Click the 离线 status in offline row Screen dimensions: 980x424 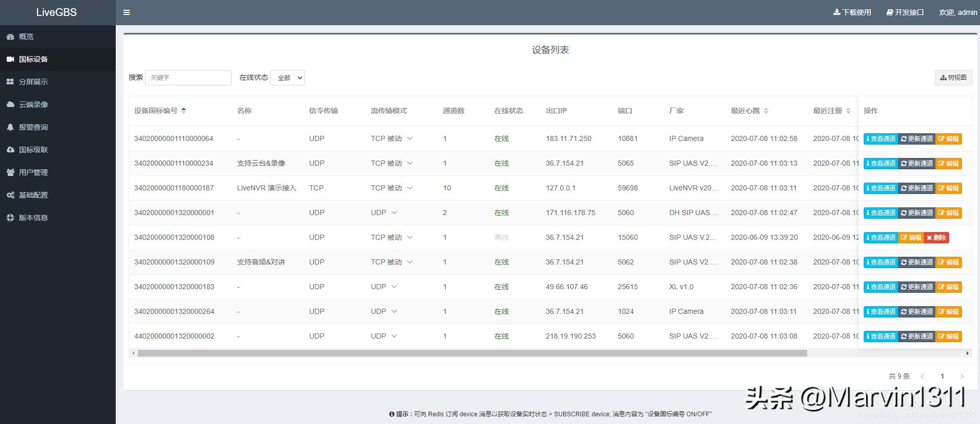pyautogui.click(x=502, y=237)
